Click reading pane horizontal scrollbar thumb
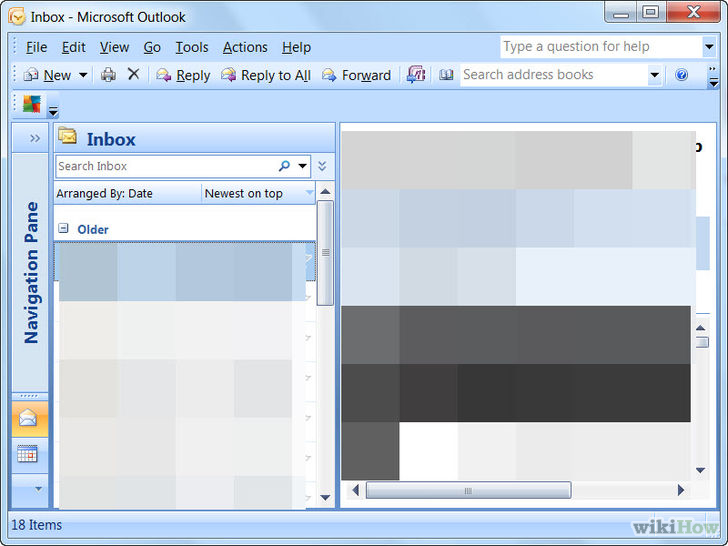728x546 pixels. pyautogui.click(x=468, y=490)
